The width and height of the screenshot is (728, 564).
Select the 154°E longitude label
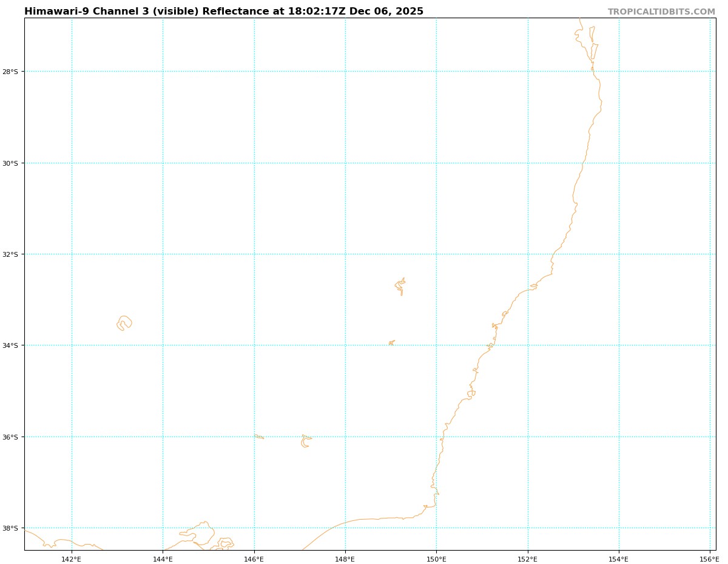pos(619,559)
